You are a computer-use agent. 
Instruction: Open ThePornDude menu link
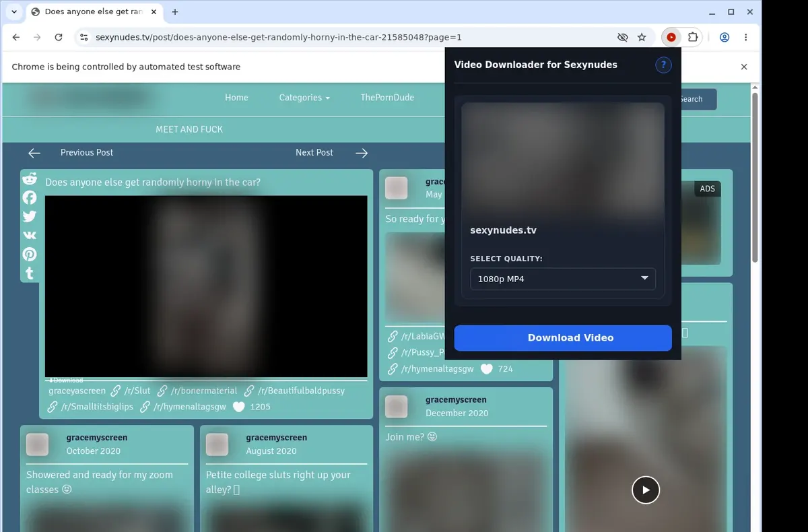[387, 98]
